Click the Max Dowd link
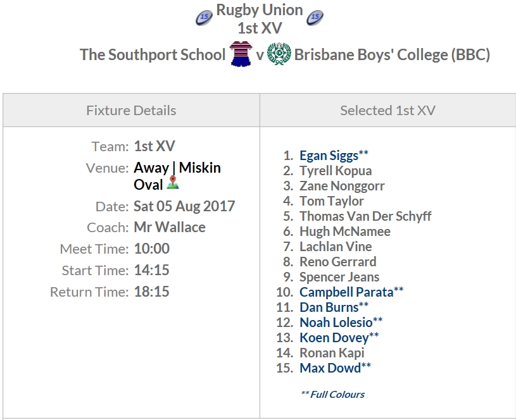Viewport: 516px width, 420px height. coord(330,368)
